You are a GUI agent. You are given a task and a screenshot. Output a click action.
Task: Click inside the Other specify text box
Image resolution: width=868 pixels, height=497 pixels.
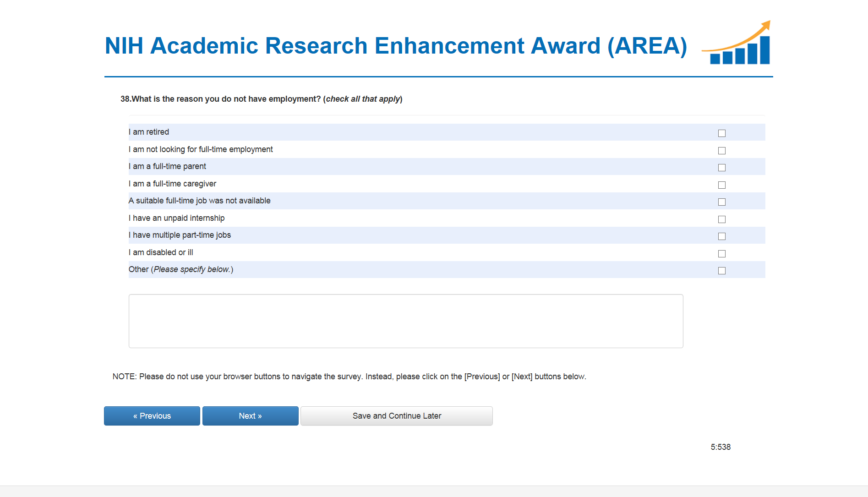pyautogui.click(x=405, y=321)
